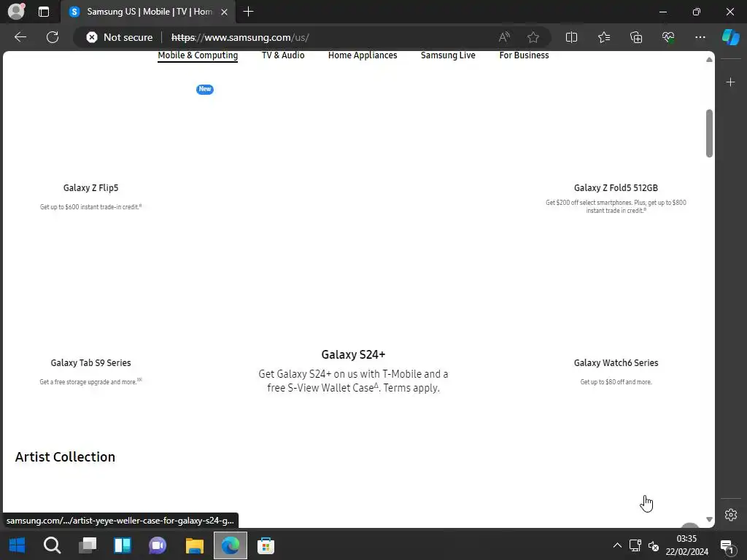Open Settings and more menu
747x560 pixels.
(700, 37)
